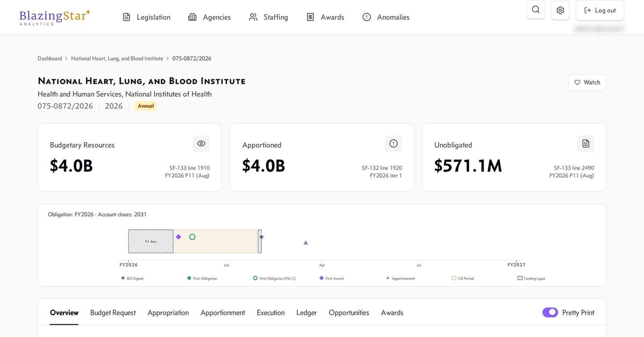The height and width of the screenshot is (337, 644).
Task: Switch to the Opportunities tab
Action: pyautogui.click(x=349, y=313)
